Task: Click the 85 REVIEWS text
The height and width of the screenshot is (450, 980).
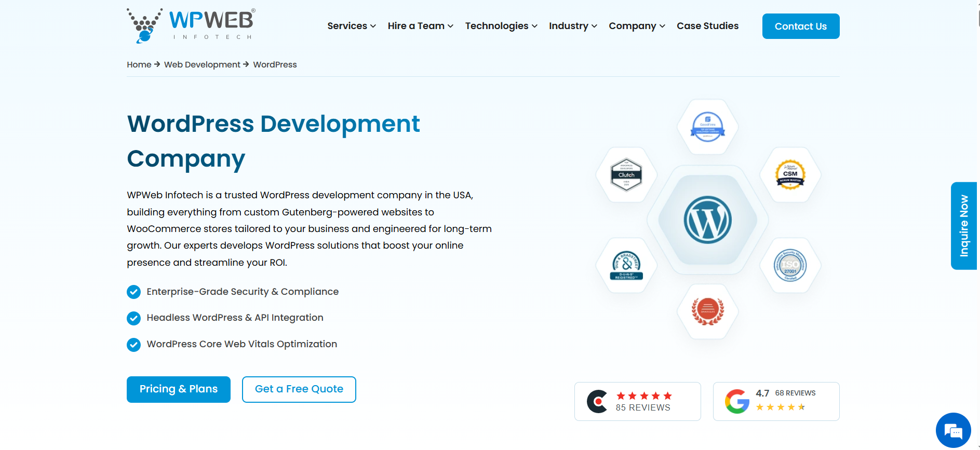Action: (x=643, y=408)
